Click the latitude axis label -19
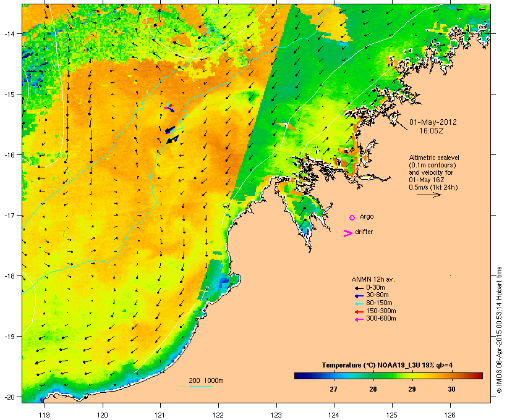 tap(9, 337)
